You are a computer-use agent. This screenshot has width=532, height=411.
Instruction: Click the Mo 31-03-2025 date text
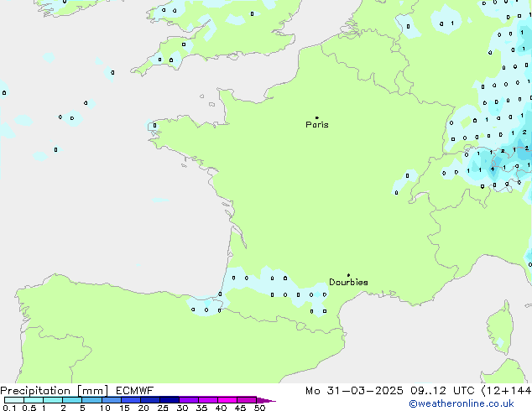(354, 391)
